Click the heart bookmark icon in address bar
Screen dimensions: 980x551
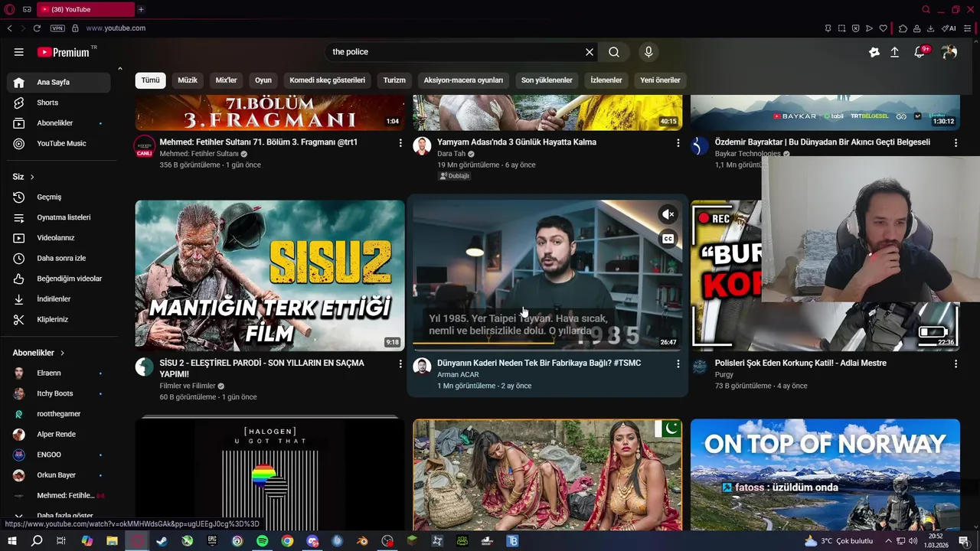(x=883, y=28)
